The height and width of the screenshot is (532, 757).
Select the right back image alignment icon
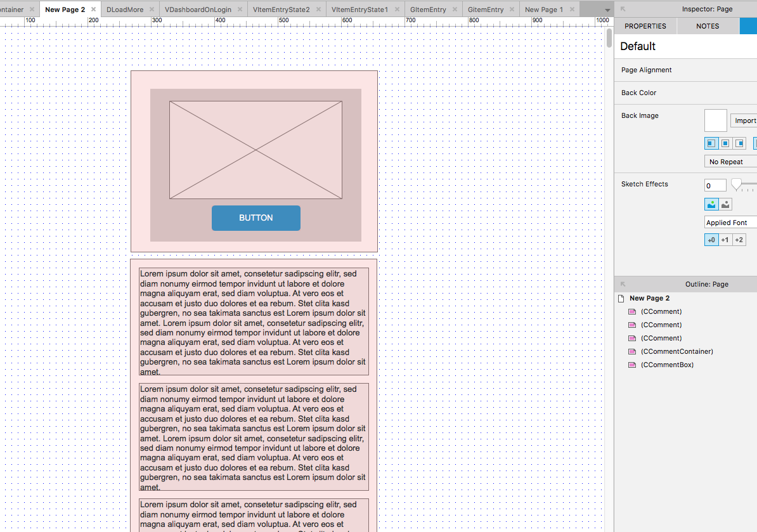(739, 143)
